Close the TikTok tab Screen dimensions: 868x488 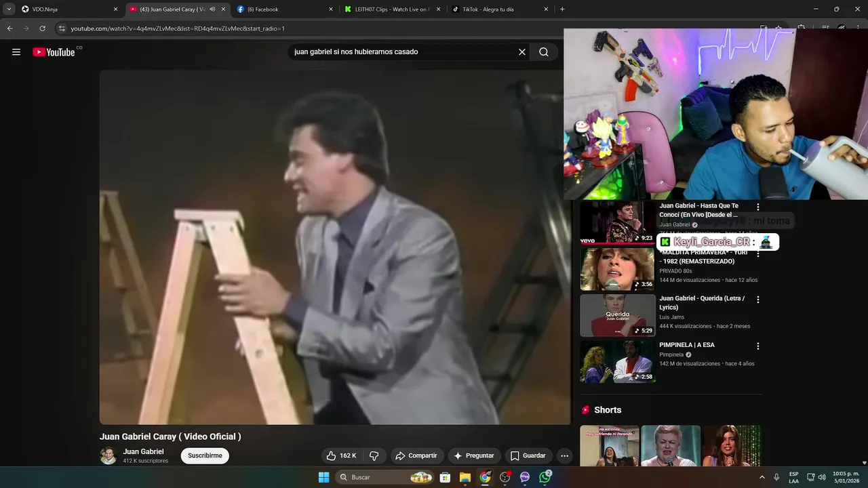(546, 9)
